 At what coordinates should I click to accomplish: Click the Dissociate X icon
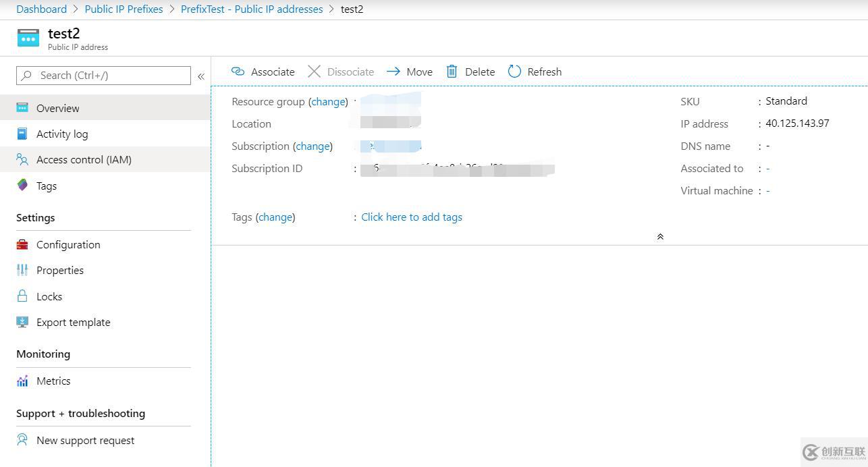pos(314,72)
